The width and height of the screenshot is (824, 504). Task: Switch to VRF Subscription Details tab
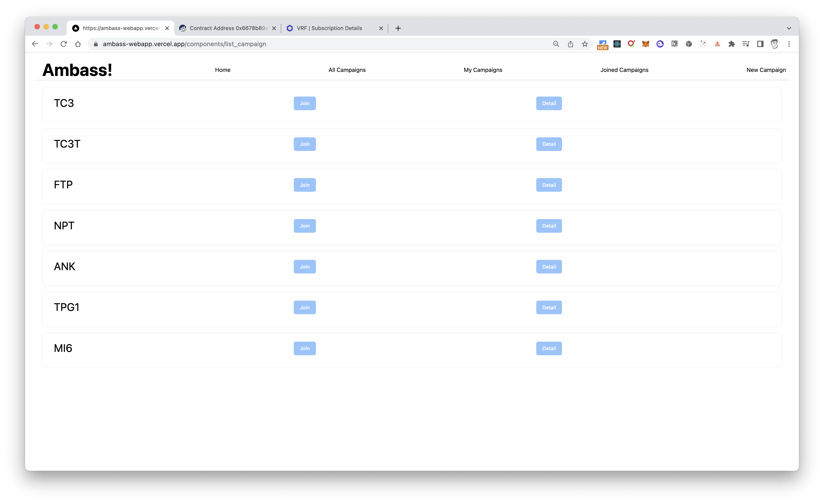329,28
